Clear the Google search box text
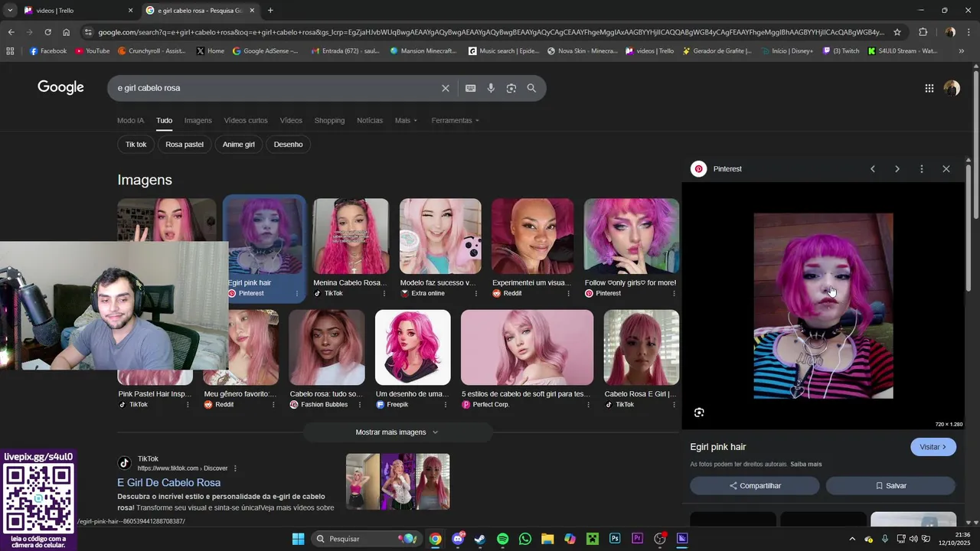Screen dimensions: 980x551 pos(445,88)
